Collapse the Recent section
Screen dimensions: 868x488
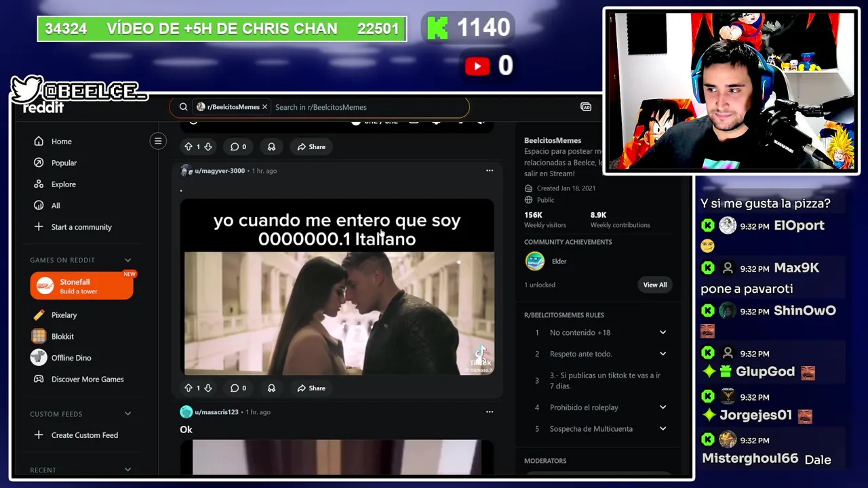[127, 470]
